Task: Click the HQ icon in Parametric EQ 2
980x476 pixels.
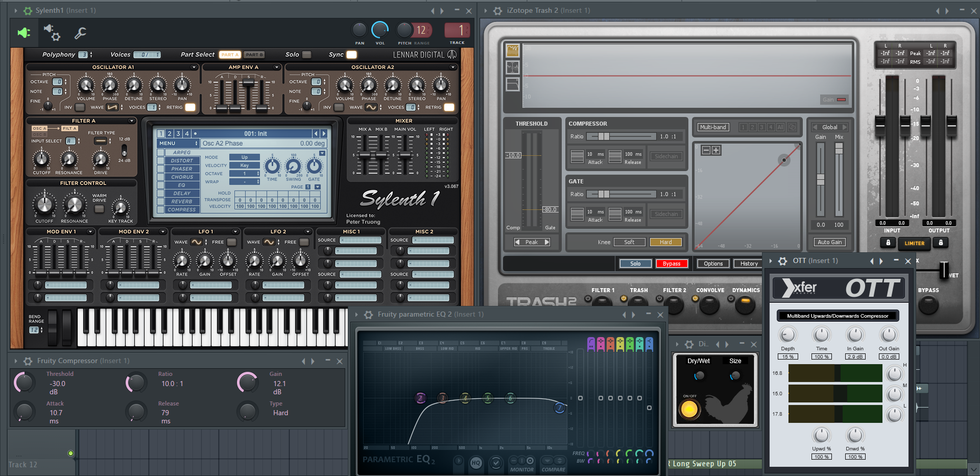Action: pyautogui.click(x=476, y=463)
